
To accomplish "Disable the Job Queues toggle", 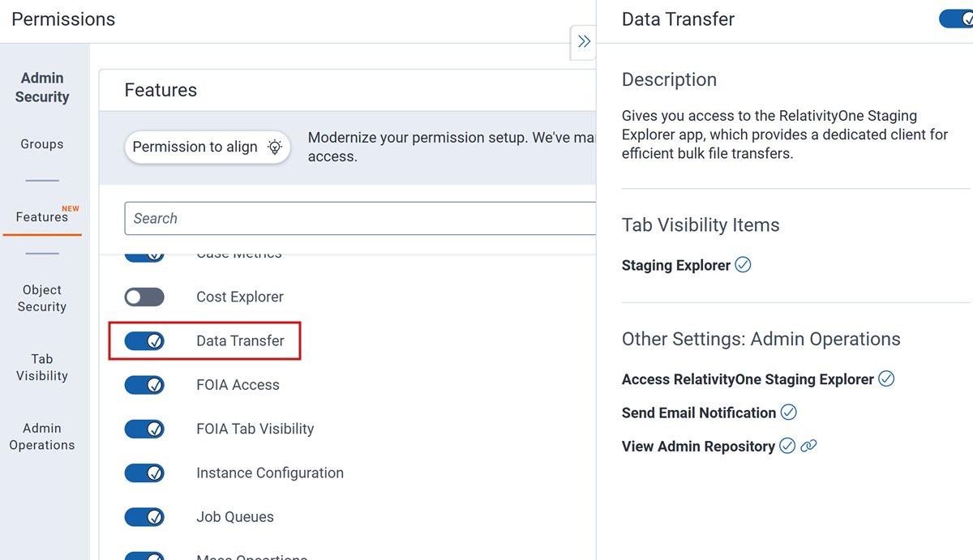I will (144, 516).
